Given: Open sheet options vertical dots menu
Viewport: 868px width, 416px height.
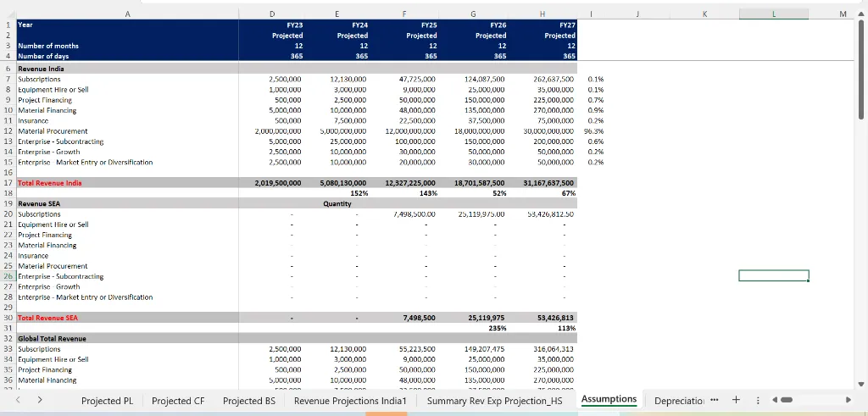Looking at the screenshot, I should coord(758,400).
